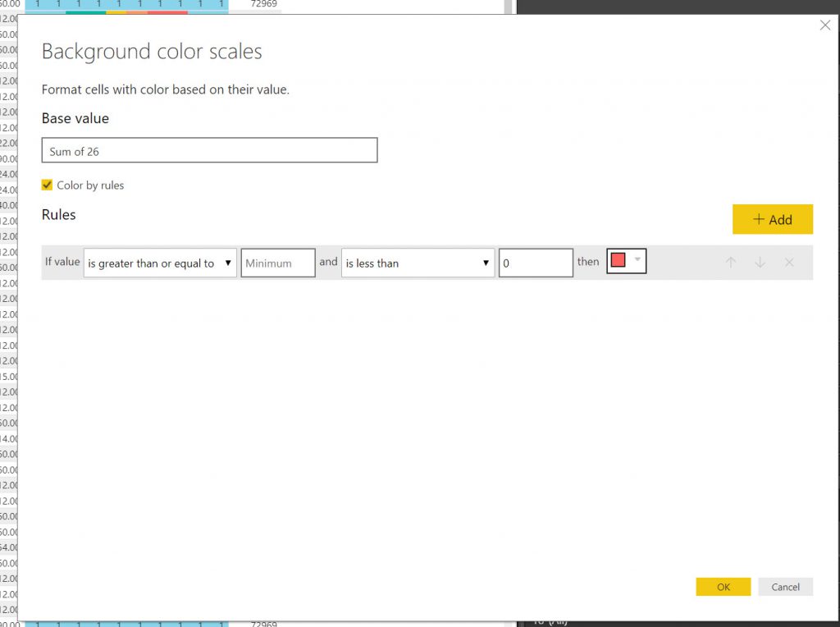Select the red rule color swatch
This screenshot has height=627, width=840.
coord(619,261)
